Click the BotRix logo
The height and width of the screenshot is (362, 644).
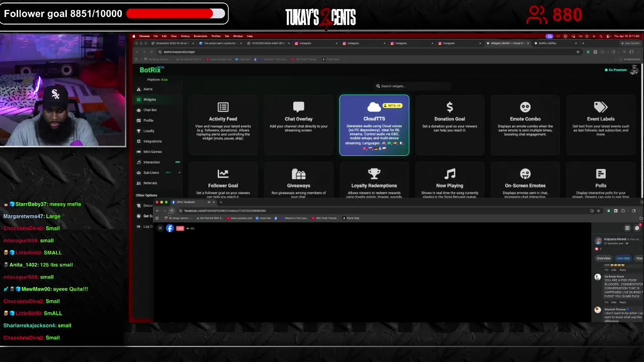pyautogui.click(x=151, y=70)
